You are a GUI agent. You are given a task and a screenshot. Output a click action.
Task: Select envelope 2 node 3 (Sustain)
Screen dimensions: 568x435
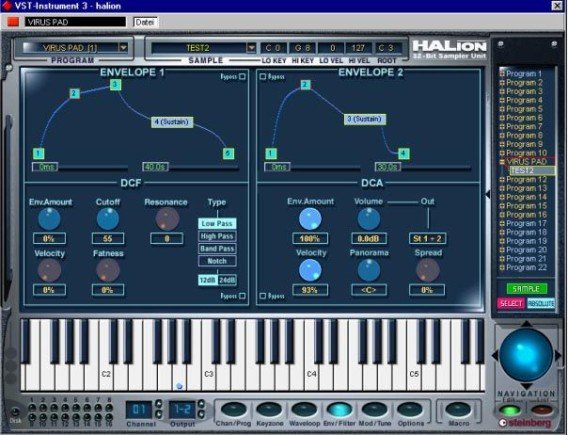coord(365,119)
